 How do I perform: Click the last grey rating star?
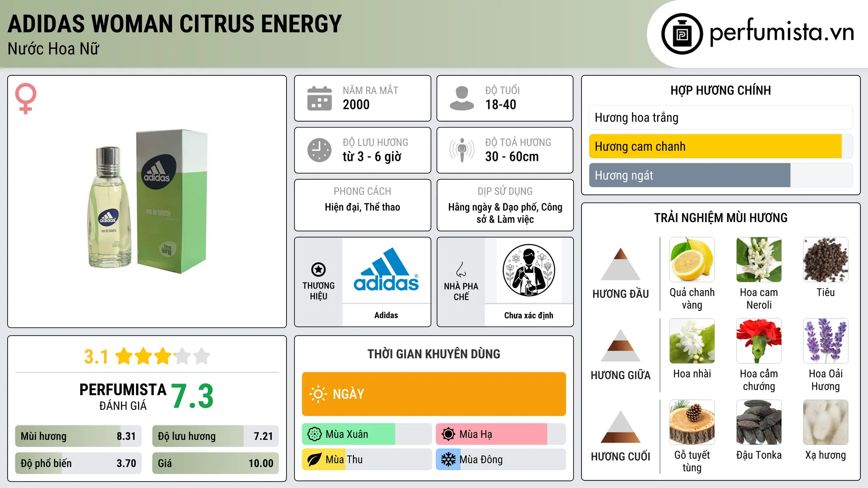[202, 356]
